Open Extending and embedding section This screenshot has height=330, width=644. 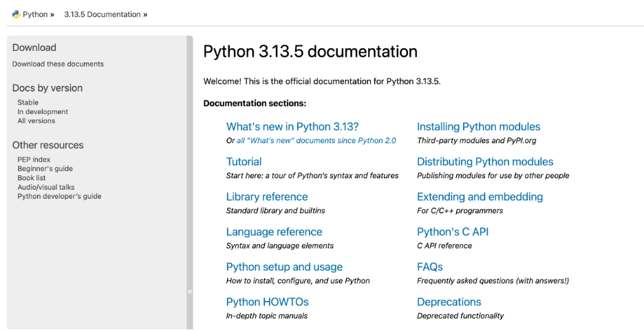point(480,197)
